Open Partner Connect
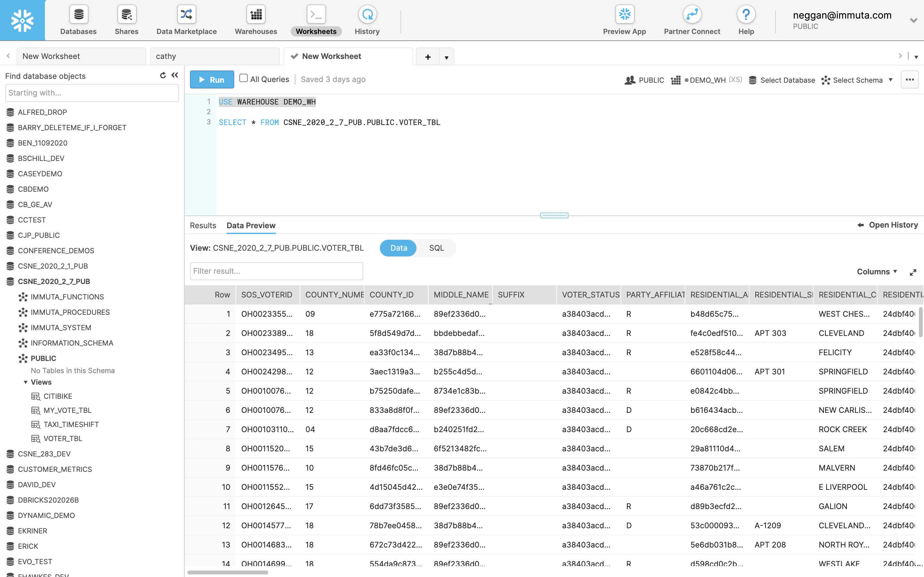This screenshot has width=924, height=577. pos(691,20)
